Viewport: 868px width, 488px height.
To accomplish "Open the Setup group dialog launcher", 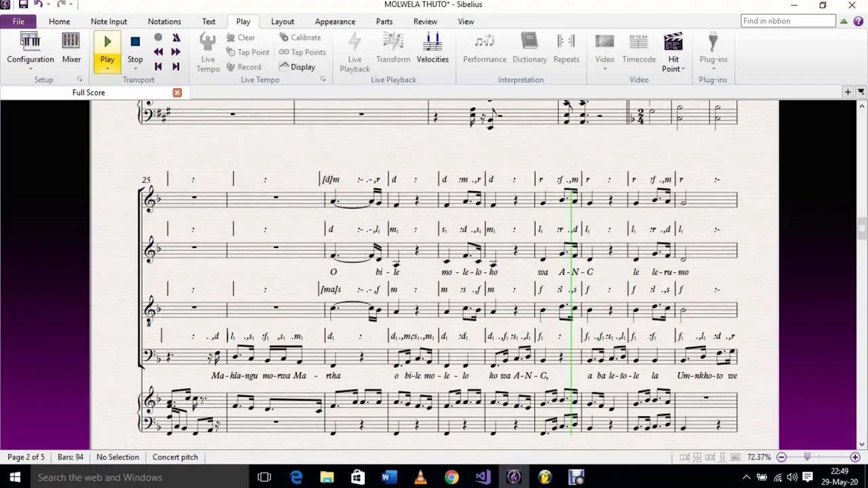I will pos(79,80).
